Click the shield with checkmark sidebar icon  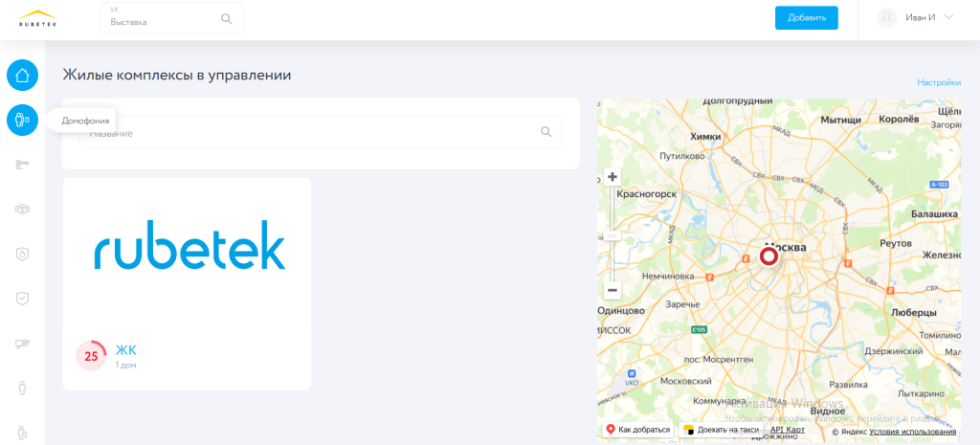pos(22,298)
